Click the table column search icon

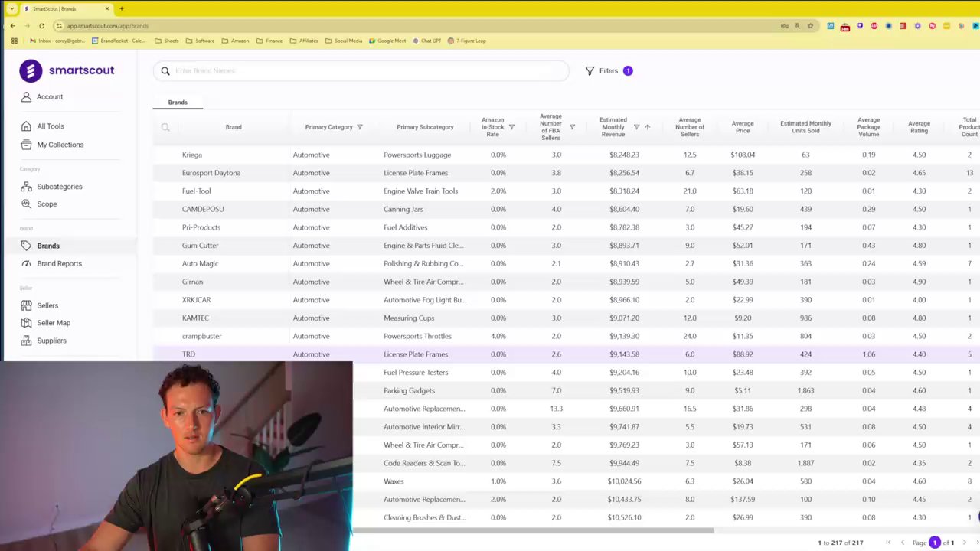point(165,127)
